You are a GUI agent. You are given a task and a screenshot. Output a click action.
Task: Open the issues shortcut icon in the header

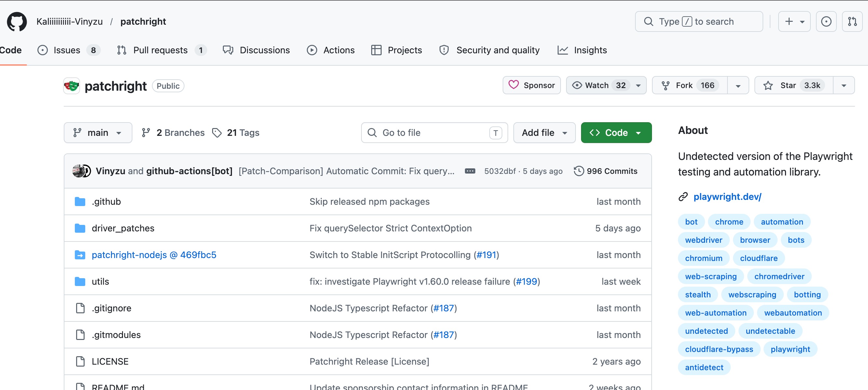[826, 21]
